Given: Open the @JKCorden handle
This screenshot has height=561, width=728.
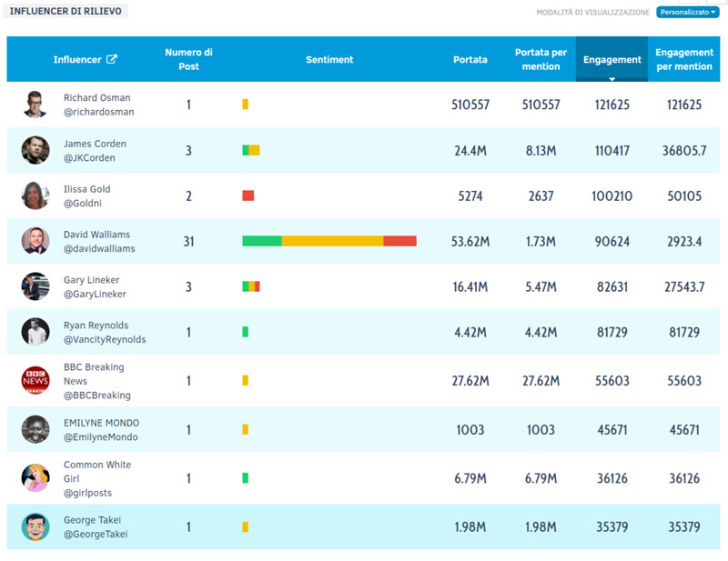Looking at the screenshot, I should point(89,158).
